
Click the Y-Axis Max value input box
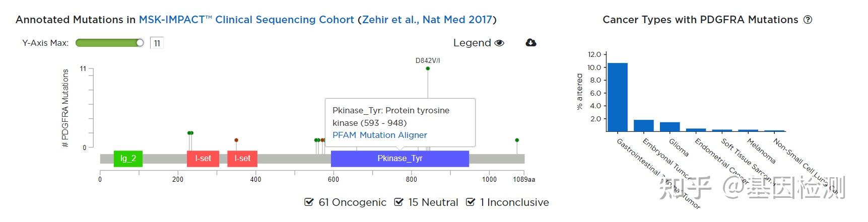point(157,43)
